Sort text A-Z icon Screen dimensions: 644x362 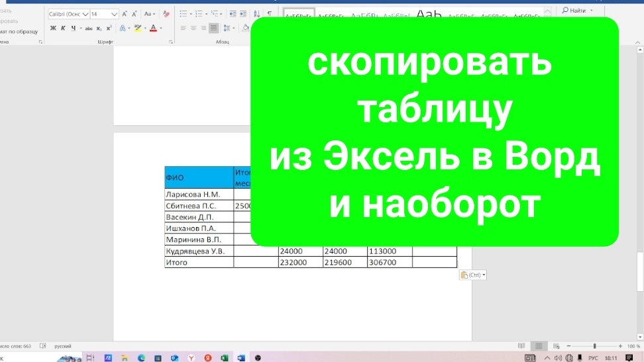256,14
